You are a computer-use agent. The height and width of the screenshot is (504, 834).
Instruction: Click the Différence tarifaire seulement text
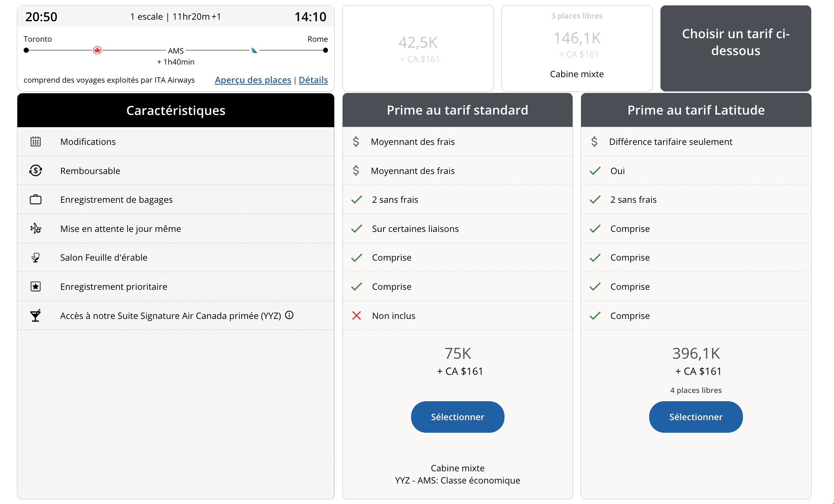[671, 142]
